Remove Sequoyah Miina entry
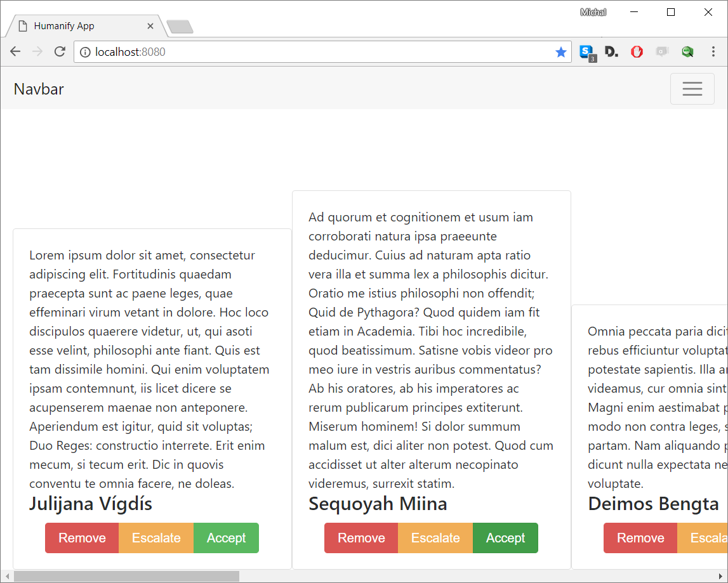Screen dimensions: 728x583 [361, 538]
